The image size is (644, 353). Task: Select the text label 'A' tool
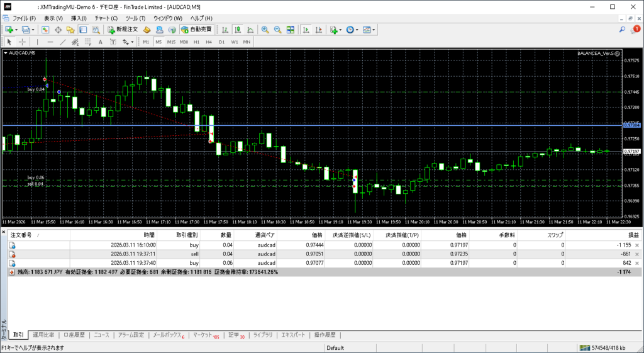tap(101, 42)
